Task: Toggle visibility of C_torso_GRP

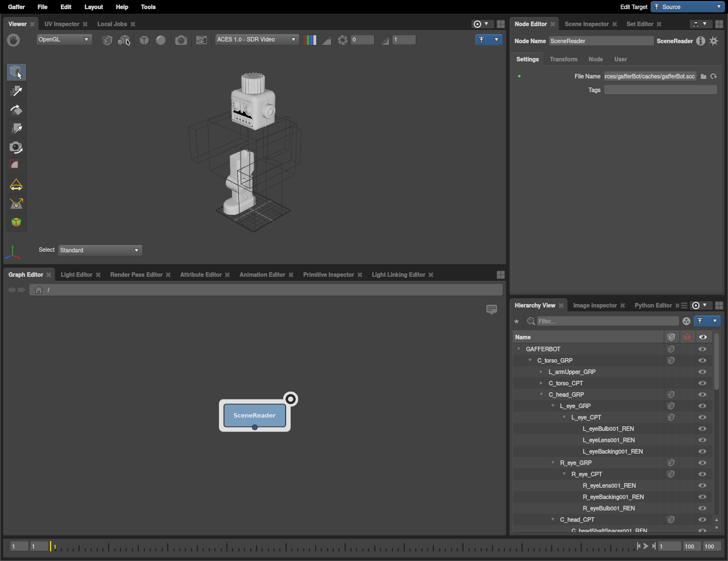Action: [702, 360]
